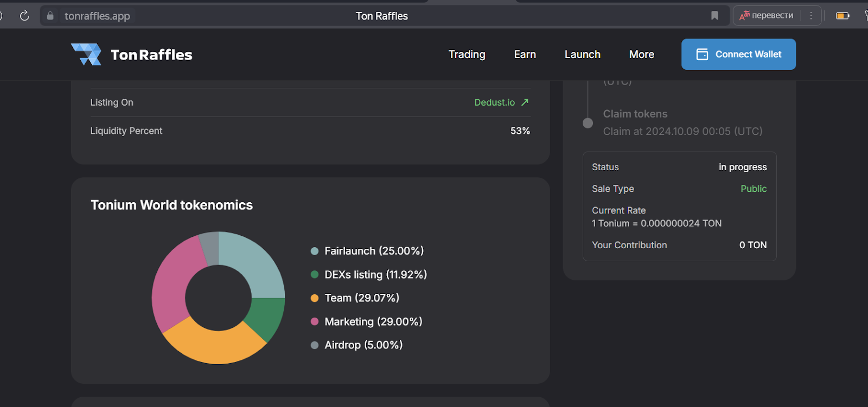Toggle Fairlaunch (25.00%) legend entry
The height and width of the screenshot is (407, 868).
point(373,251)
